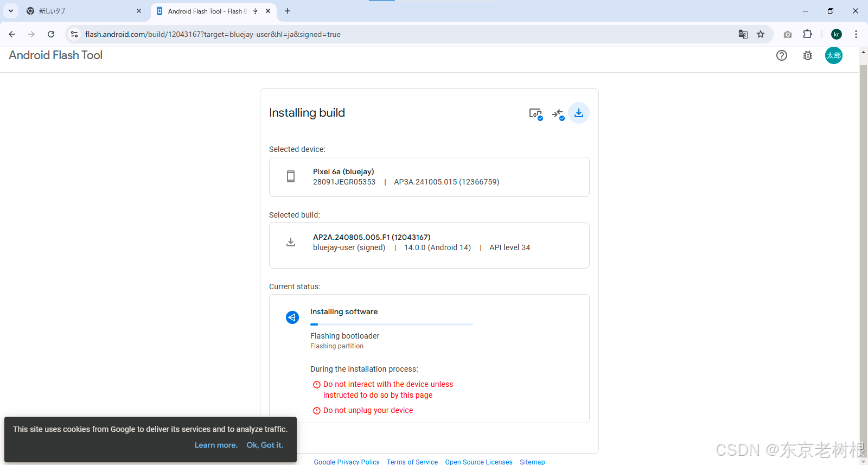Click the phone icon beside Pixel 6a
The width and height of the screenshot is (868, 465).
[291, 176]
